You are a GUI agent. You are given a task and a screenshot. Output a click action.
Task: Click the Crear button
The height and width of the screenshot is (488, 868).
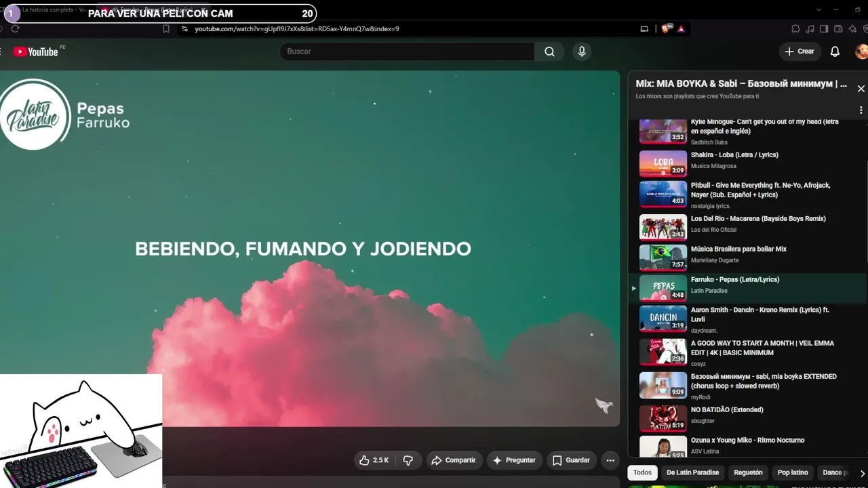(x=800, y=52)
